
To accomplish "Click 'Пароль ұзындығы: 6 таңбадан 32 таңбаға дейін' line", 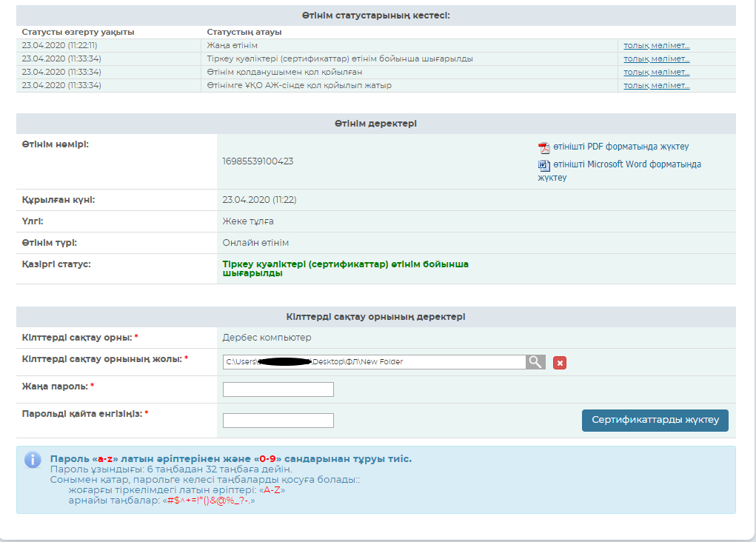I will 171,469.
